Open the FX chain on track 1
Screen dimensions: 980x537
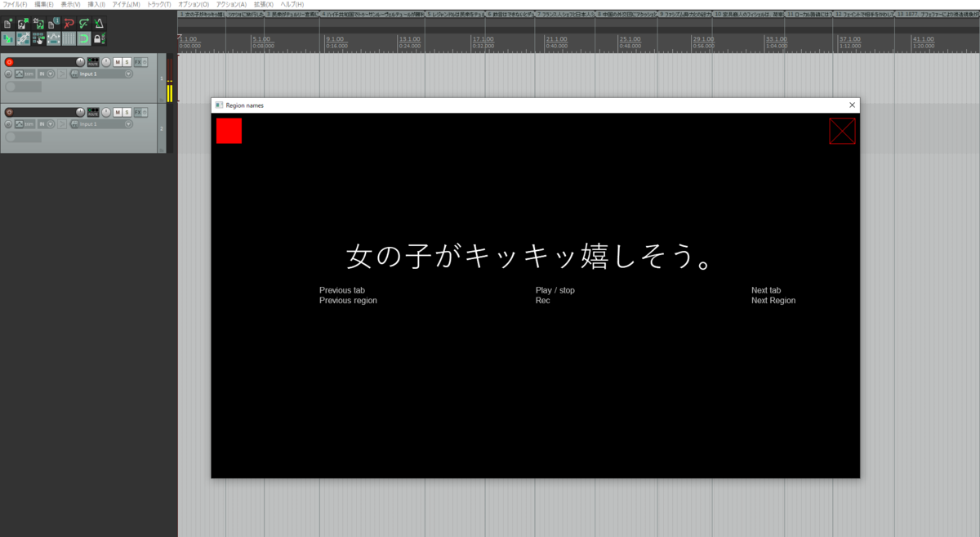pyautogui.click(x=137, y=62)
